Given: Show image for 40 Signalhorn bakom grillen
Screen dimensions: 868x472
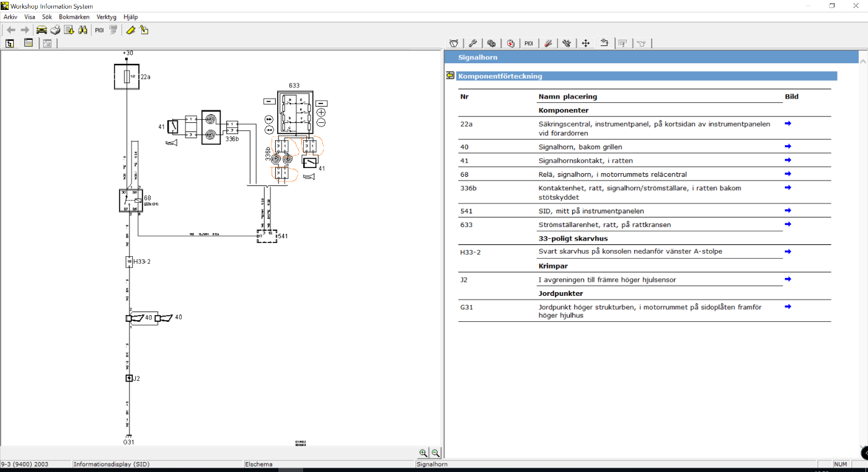Looking at the screenshot, I should 788,146.
